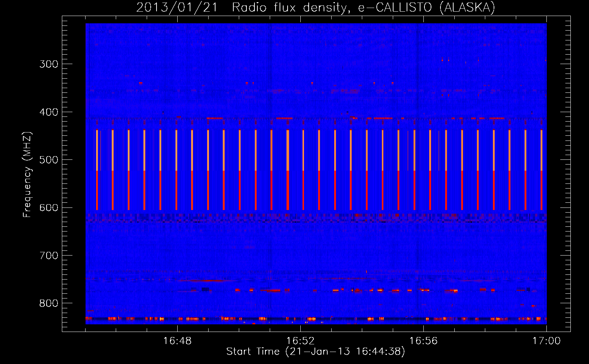Click the 'Radio flux density' title text
589x364 pixels.
click(x=290, y=7)
